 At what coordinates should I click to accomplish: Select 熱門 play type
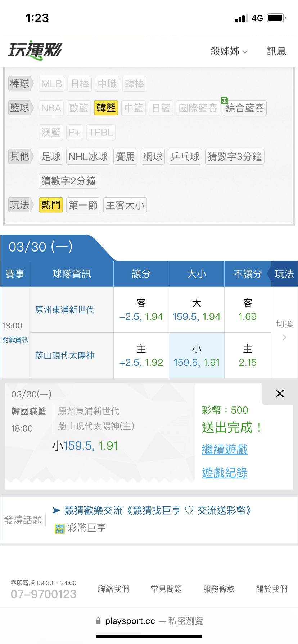(x=51, y=205)
